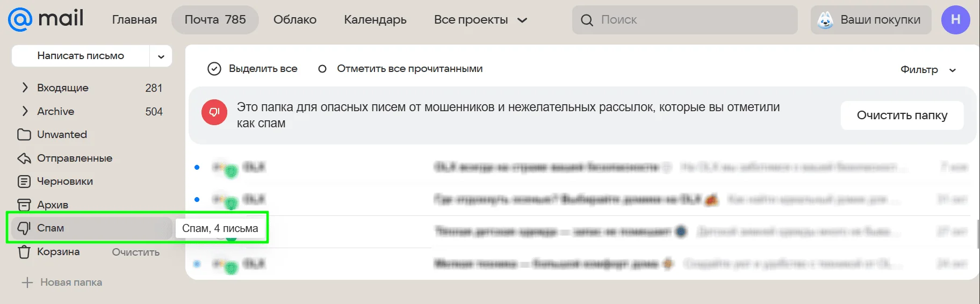
Task: Open Написать письмо dropdown arrow
Action: click(161, 56)
